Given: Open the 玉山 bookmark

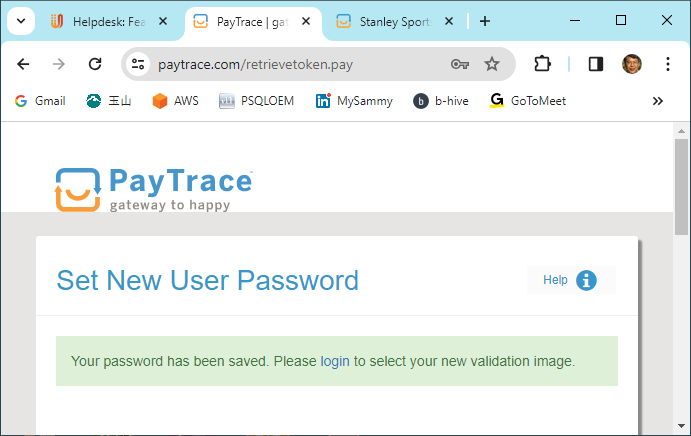Looking at the screenshot, I should [108, 101].
